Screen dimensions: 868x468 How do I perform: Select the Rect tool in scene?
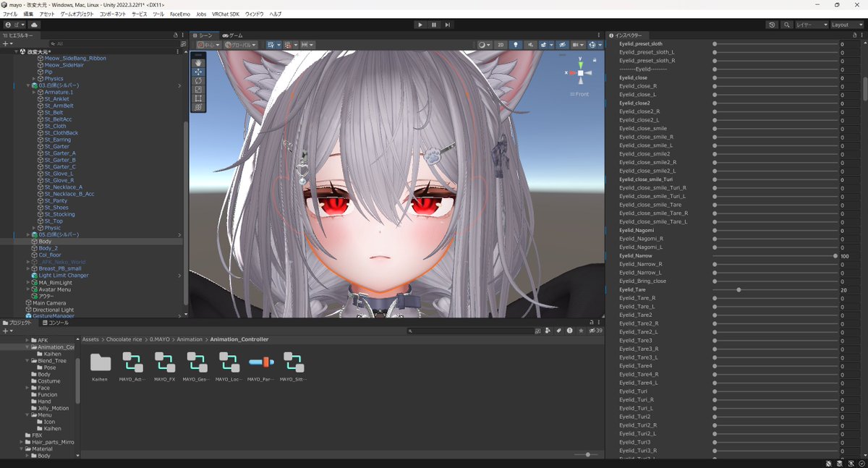(199, 98)
